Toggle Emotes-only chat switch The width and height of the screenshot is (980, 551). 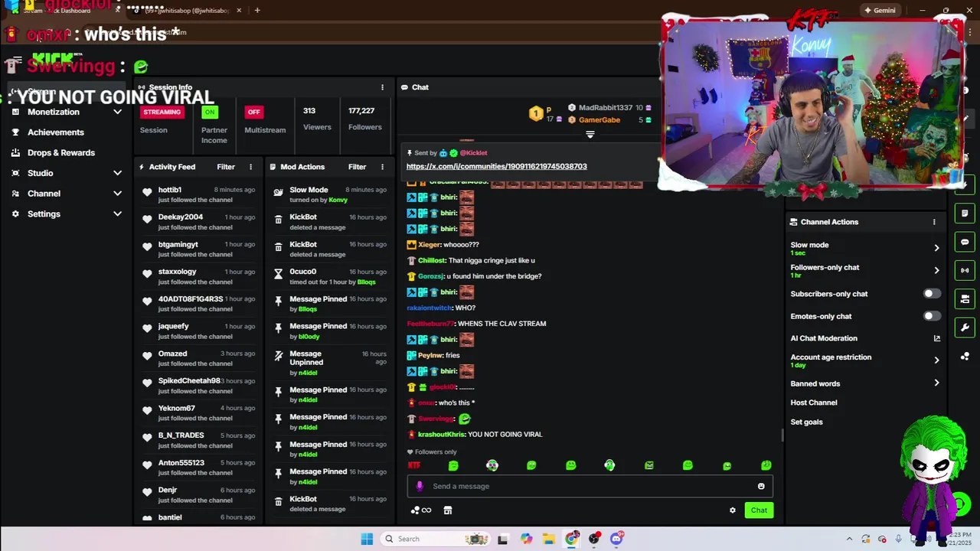[931, 316]
